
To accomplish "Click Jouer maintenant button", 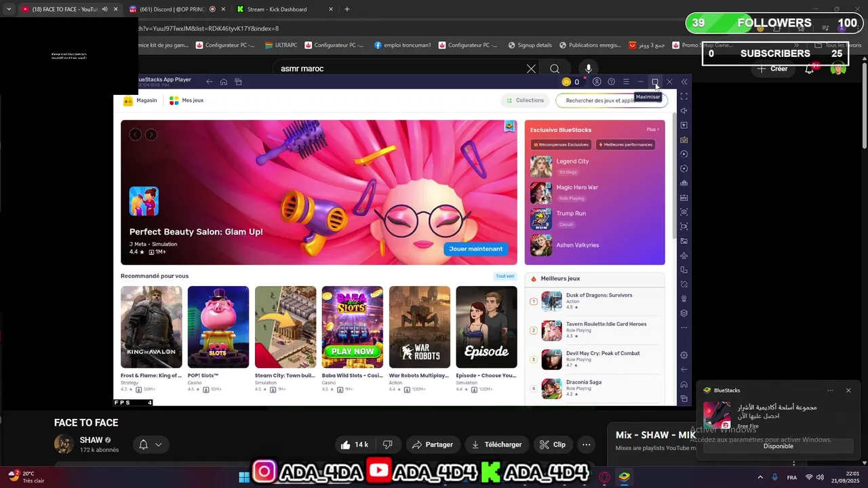I will pyautogui.click(x=476, y=249).
